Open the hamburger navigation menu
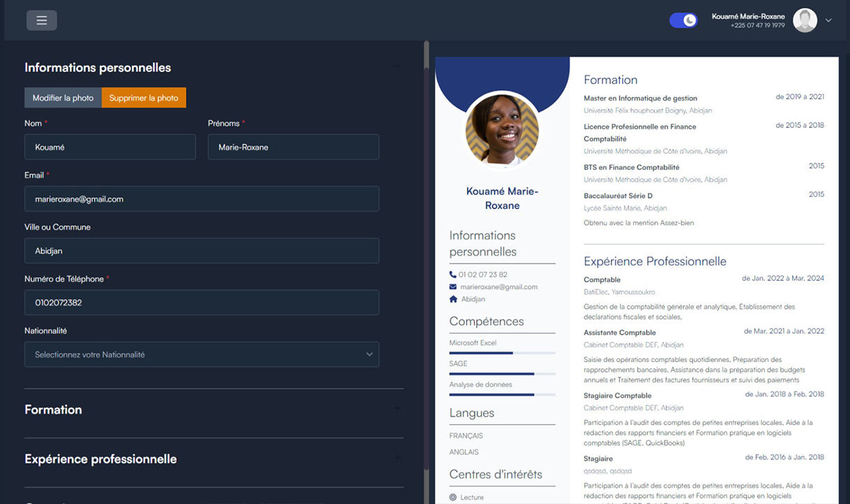 point(41,20)
